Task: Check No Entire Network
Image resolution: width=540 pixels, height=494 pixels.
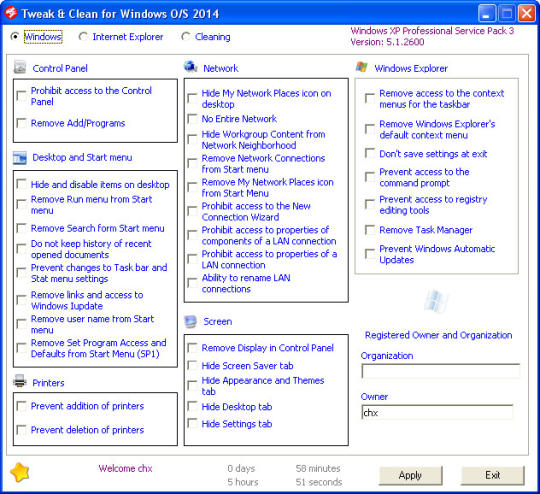Action: (192, 119)
